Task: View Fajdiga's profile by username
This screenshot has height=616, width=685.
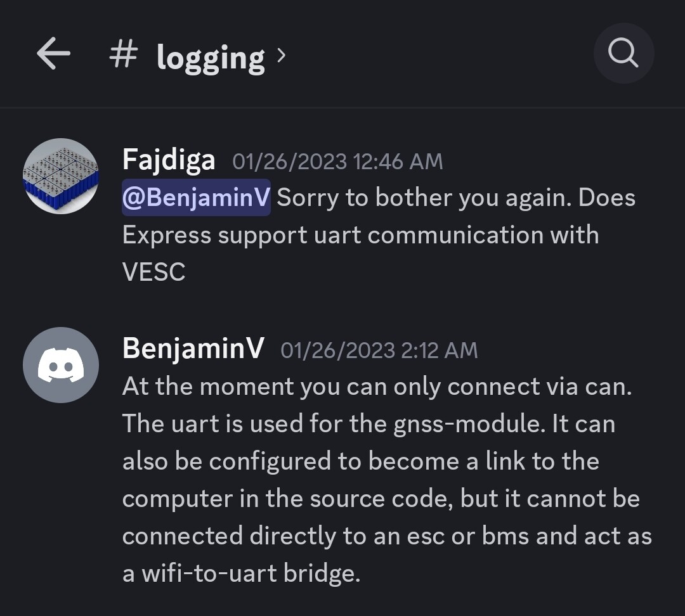Action: pyautogui.click(x=168, y=160)
